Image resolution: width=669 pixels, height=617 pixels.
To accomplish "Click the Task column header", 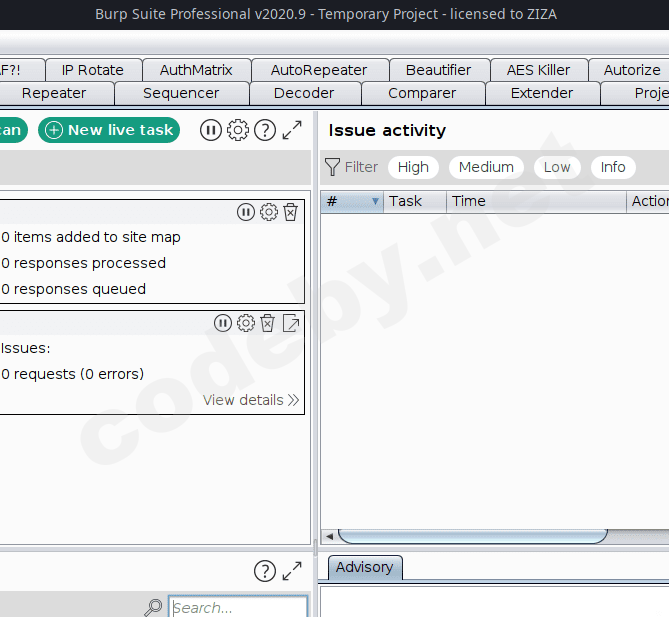I will tap(415, 201).
